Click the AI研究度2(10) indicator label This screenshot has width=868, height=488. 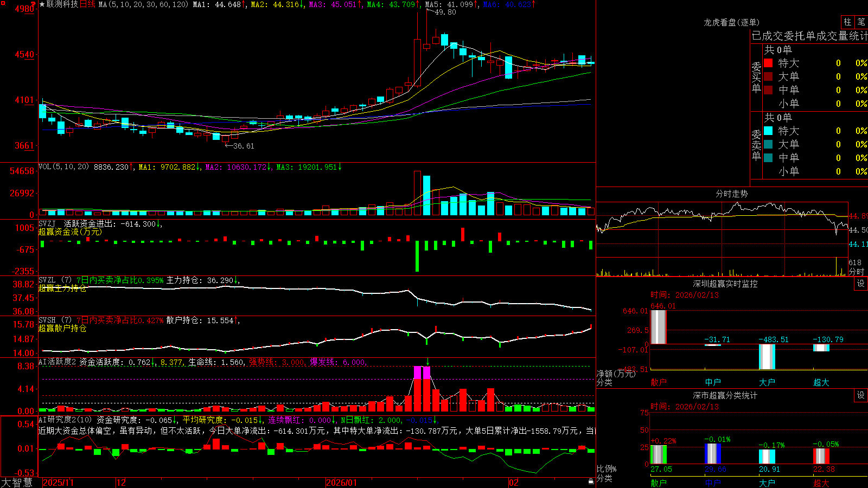65,420
